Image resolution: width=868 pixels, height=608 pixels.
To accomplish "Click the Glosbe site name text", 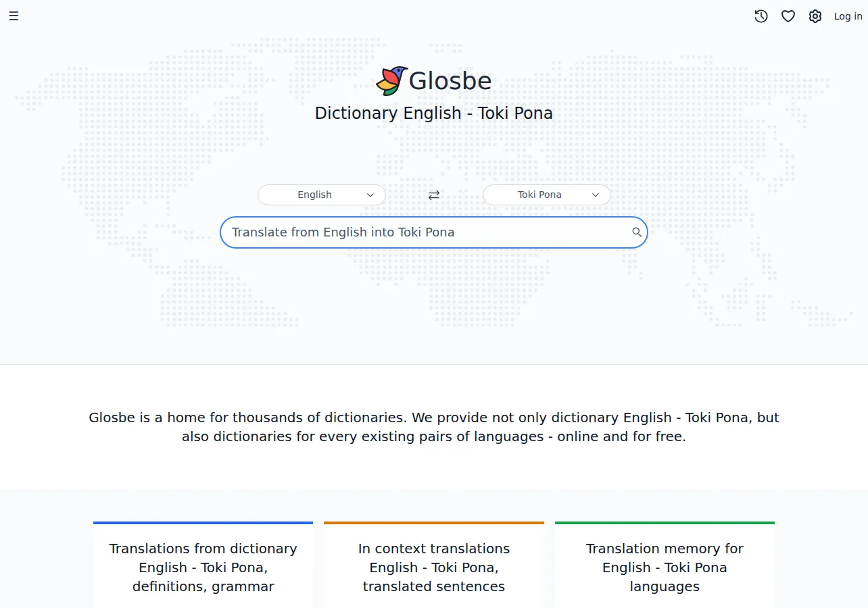I will (x=450, y=81).
